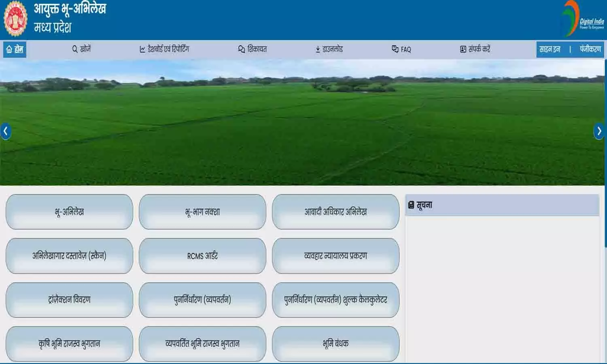Click the chat icon beside FAQ
Image resolution: width=607 pixels, height=364 pixels.
point(395,49)
